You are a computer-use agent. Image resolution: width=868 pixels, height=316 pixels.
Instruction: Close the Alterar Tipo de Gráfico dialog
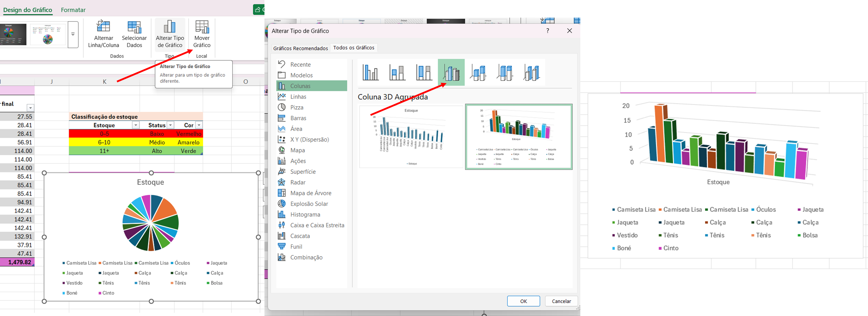569,31
